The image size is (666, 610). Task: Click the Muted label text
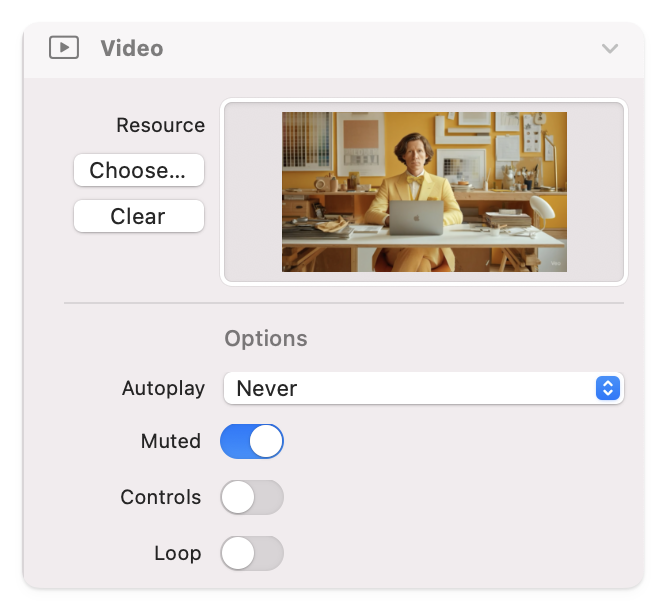[171, 441]
